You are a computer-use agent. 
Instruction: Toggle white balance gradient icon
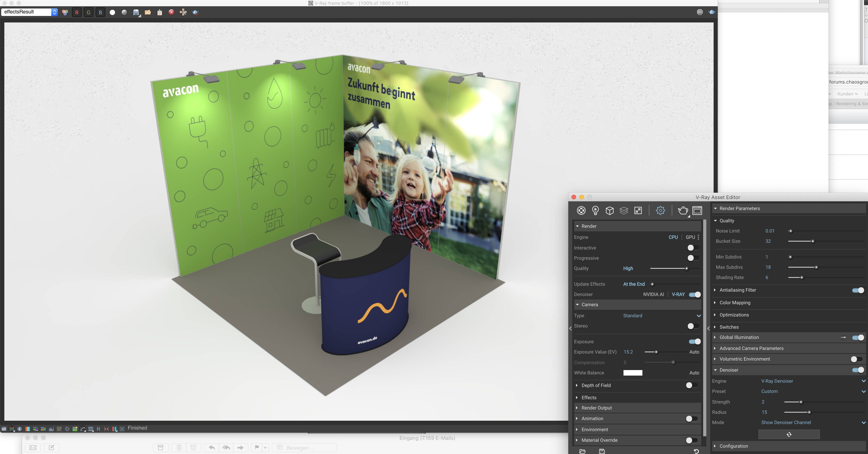[x=28, y=429]
